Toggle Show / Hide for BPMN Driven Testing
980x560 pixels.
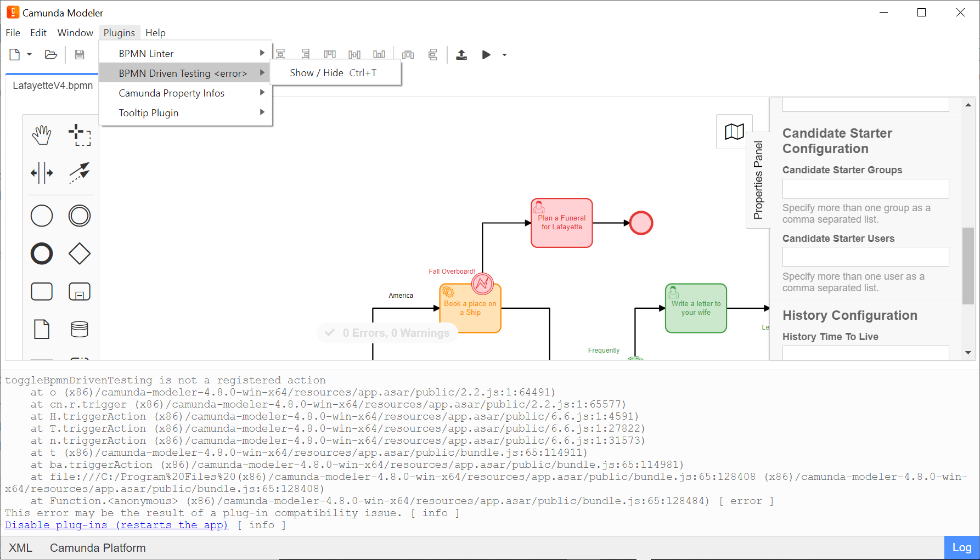[x=317, y=72]
